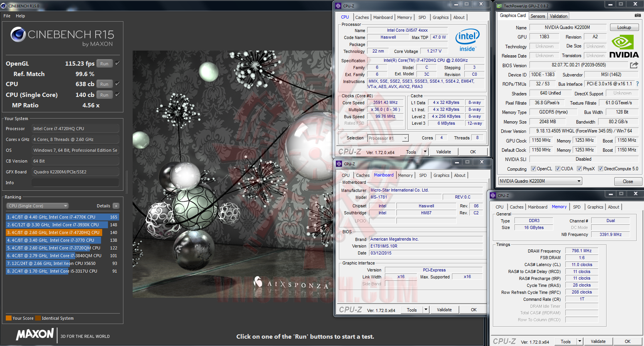Take a GPU-Z screenshot with the camera icon
The height and width of the screenshot is (346, 644).
click(637, 15)
